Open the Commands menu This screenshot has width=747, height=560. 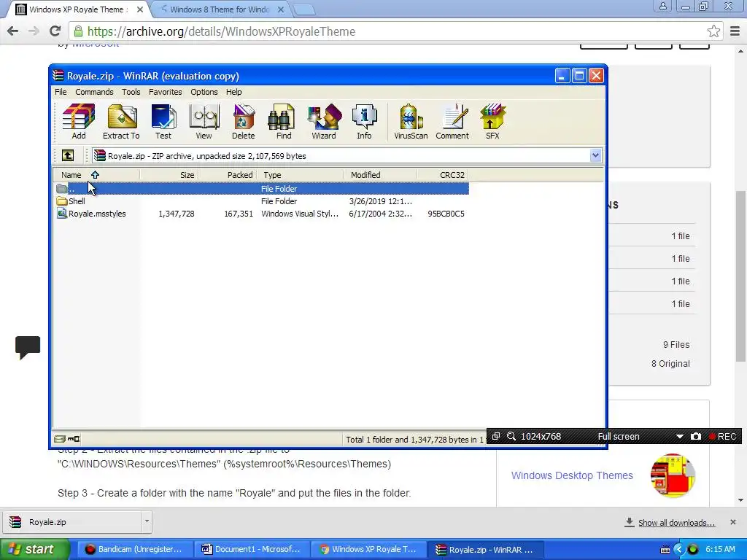94,92
